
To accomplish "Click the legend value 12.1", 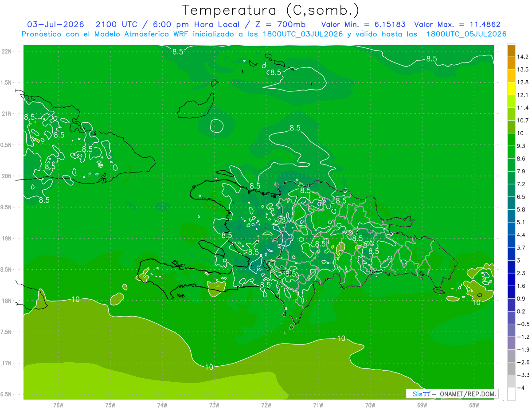I will coord(523,95).
